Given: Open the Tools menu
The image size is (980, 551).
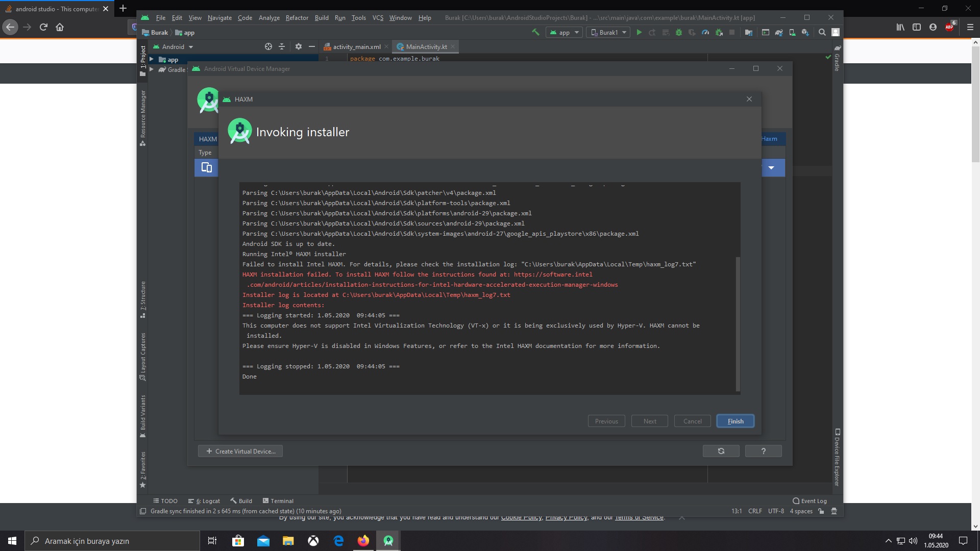Looking at the screenshot, I should tap(358, 18).
